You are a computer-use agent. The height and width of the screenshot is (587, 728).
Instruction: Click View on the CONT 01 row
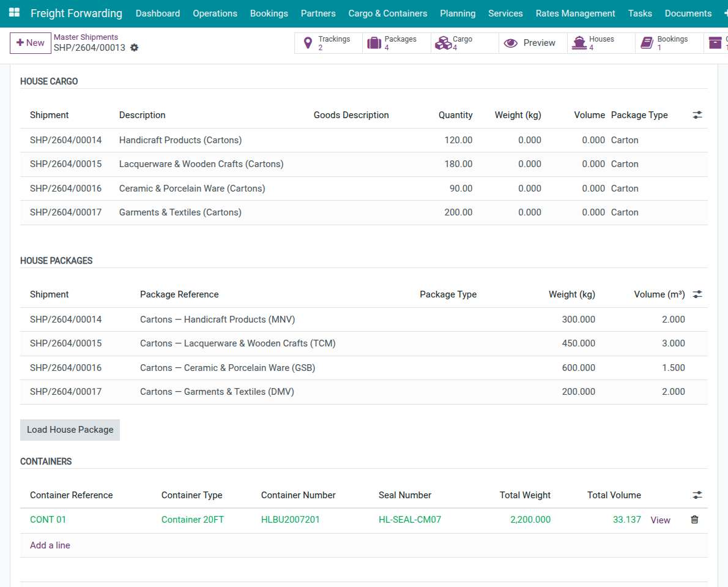pos(660,520)
